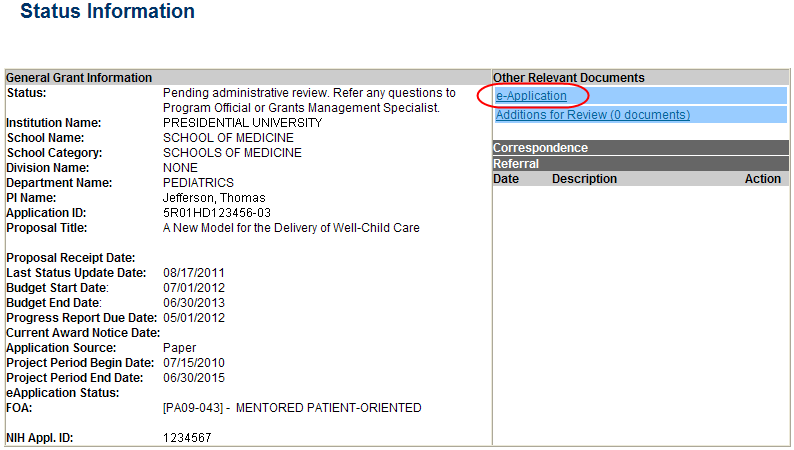The height and width of the screenshot is (450, 794).
Task: Click the Date column header
Action: pos(506,179)
